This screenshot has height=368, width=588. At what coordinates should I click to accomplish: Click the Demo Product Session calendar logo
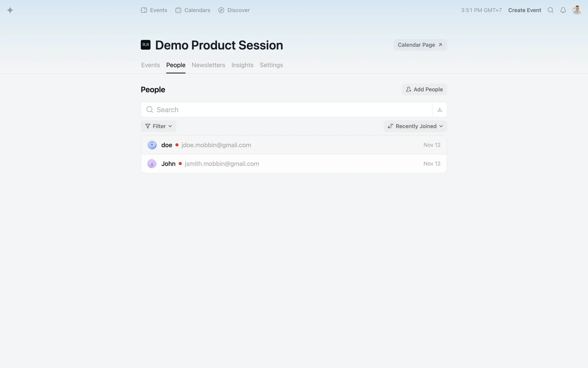point(145,45)
